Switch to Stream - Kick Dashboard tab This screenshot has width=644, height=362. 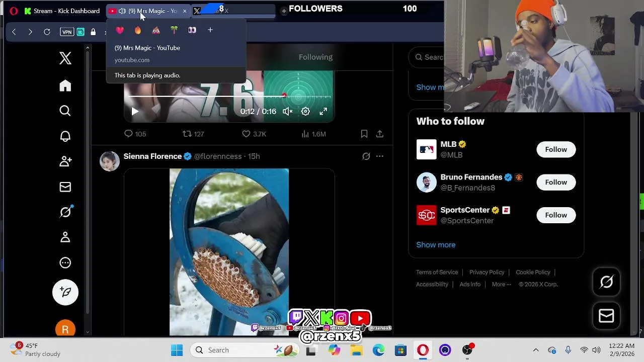coord(62,11)
